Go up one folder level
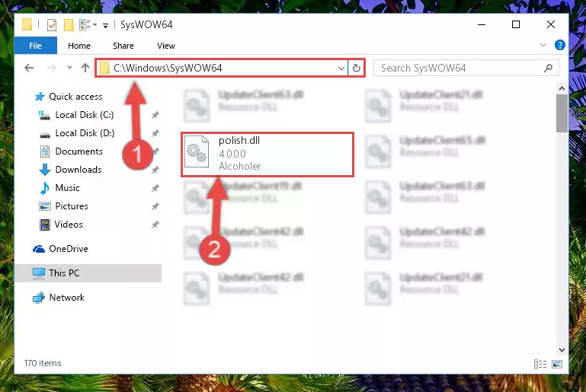Screen dimensions: 586x392 (85, 68)
